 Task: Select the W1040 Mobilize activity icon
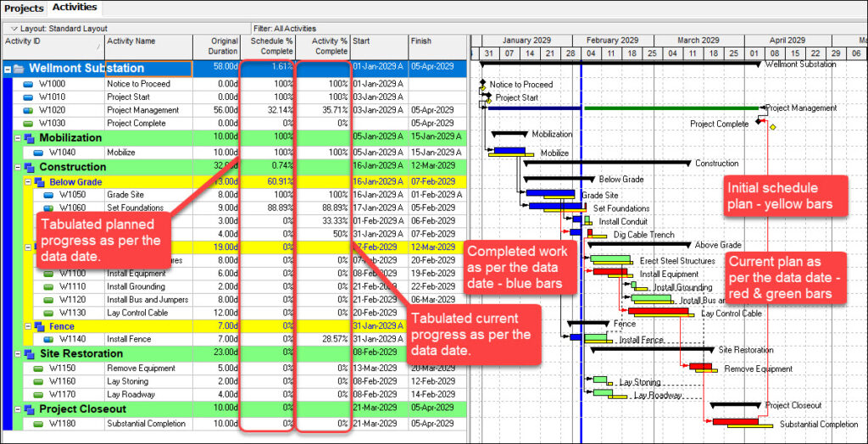38,153
